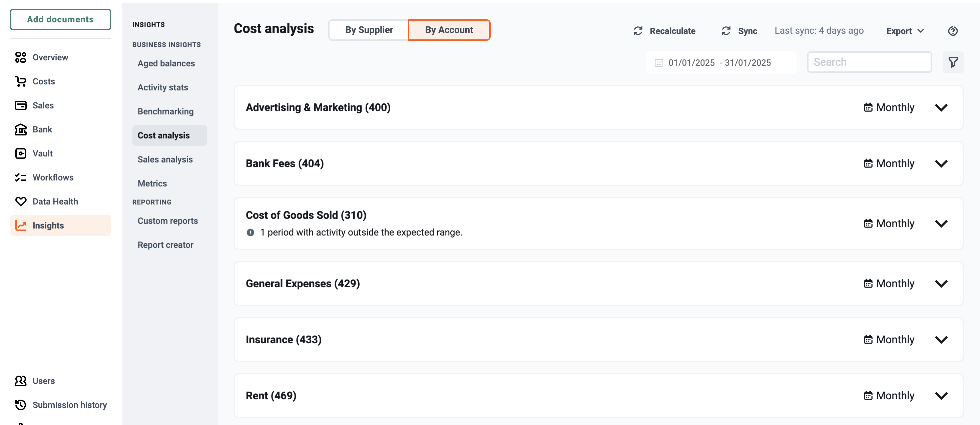Switch to the By Account tab
980x425 pixels.
449,30
